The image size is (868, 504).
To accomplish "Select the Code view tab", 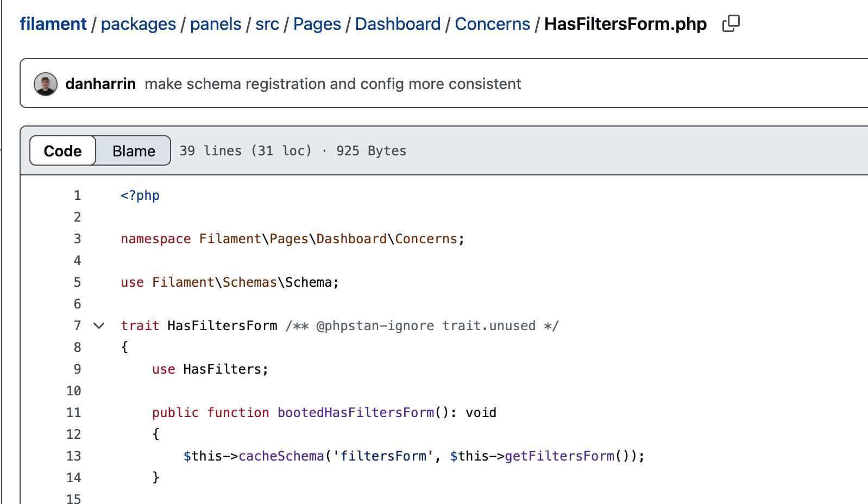I will coord(62,151).
